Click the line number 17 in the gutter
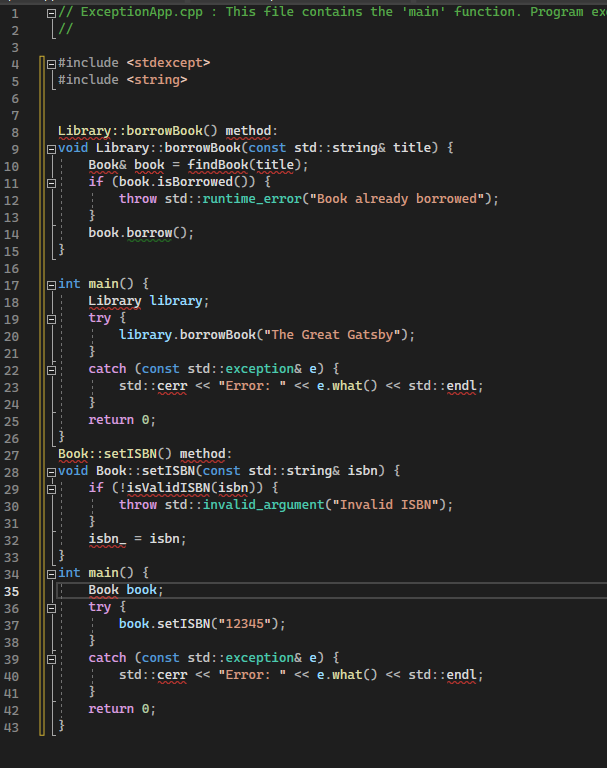This screenshot has width=607, height=768. pyautogui.click(x=11, y=286)
